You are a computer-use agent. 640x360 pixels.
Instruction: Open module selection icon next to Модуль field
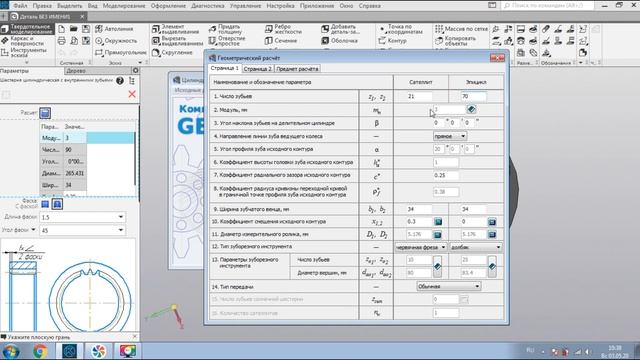tap(471, 109)
